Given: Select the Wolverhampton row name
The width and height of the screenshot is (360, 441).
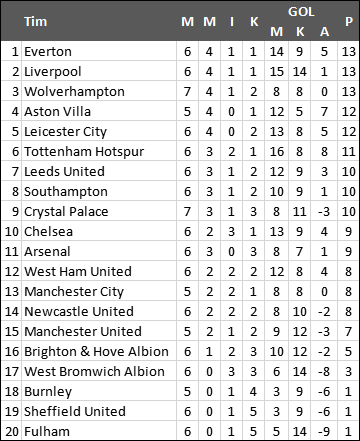Looking at the screenshot, I should click(x=99, y=91).
